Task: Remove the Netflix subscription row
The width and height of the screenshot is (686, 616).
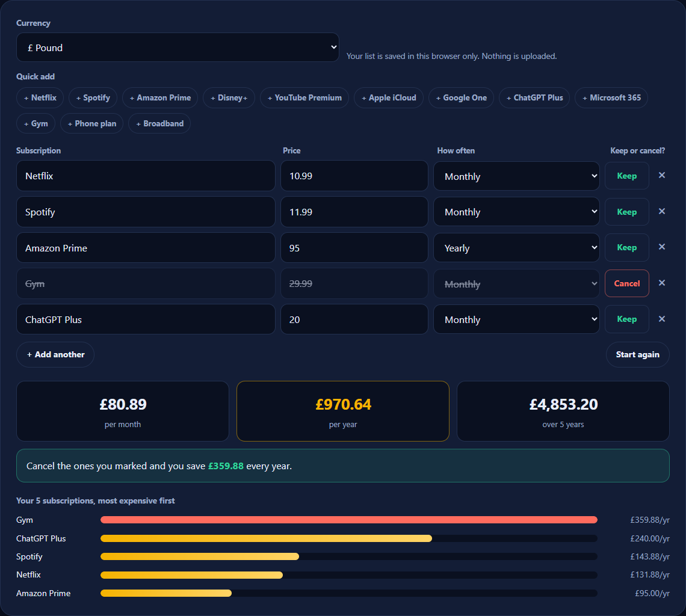Action: (x=661, y=176)
